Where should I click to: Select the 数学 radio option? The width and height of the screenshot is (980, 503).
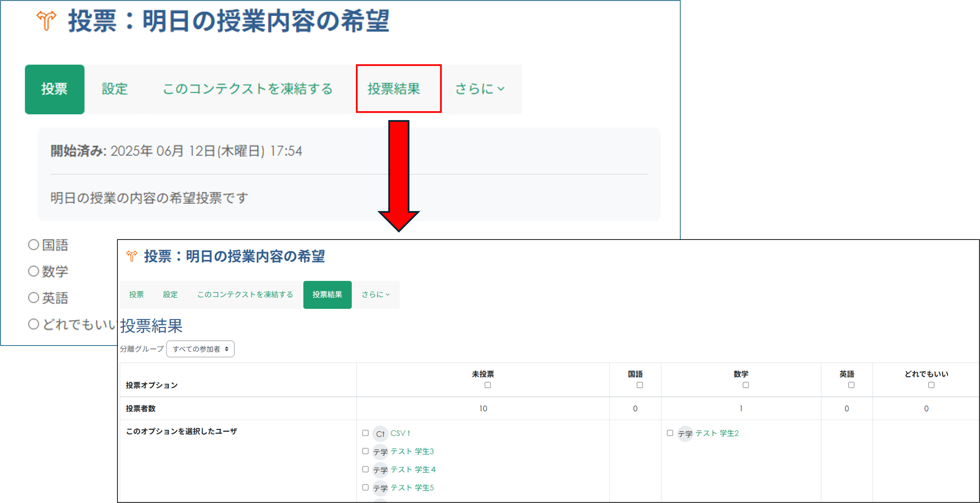tap(33, 271)
